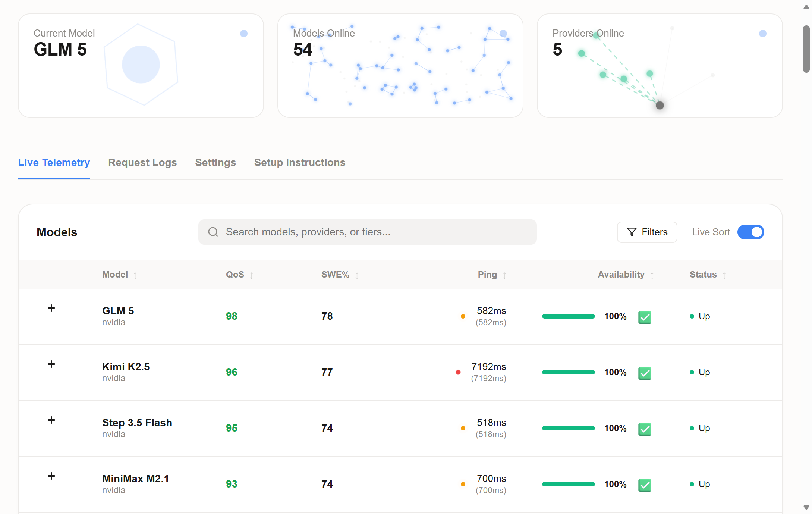Click the SWE% value 77
The width and height of the screenshot is (812, 514).
[x=327, y=372]
